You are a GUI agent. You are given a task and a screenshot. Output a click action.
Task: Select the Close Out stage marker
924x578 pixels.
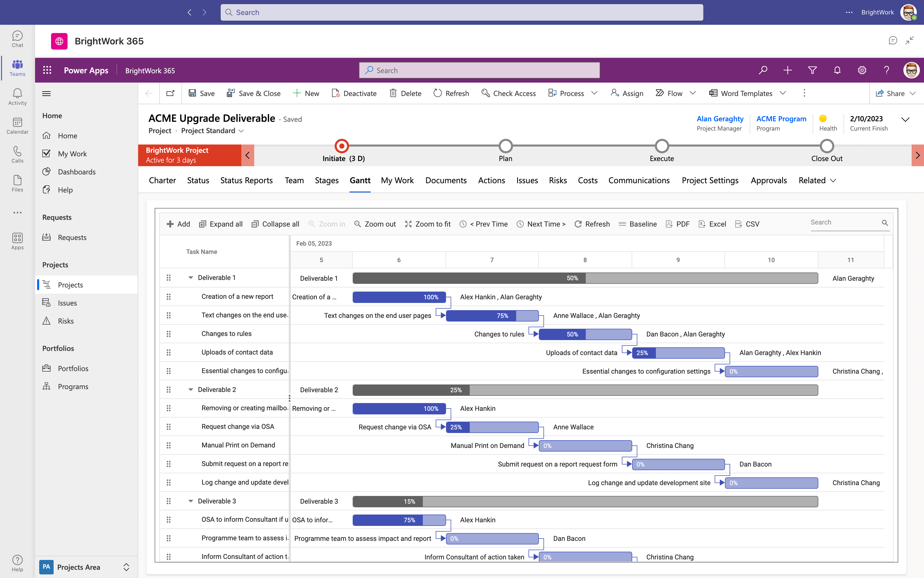827,146
